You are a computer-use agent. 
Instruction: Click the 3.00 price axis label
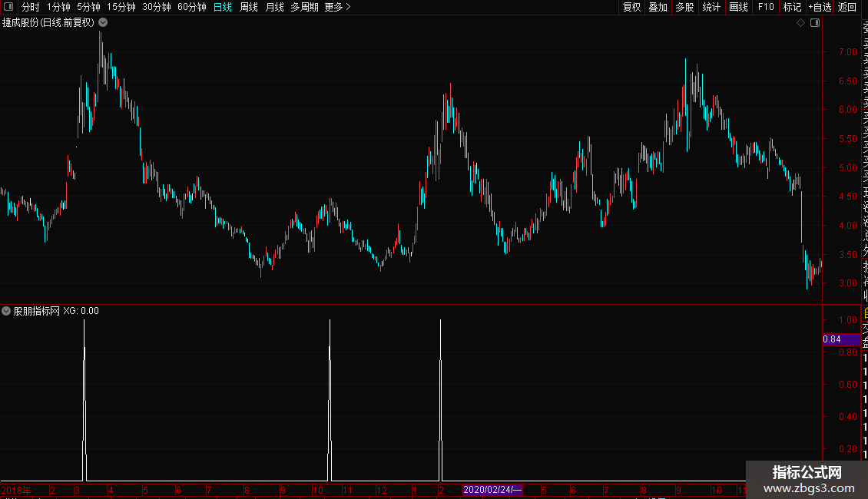click(x=847, y=283)
